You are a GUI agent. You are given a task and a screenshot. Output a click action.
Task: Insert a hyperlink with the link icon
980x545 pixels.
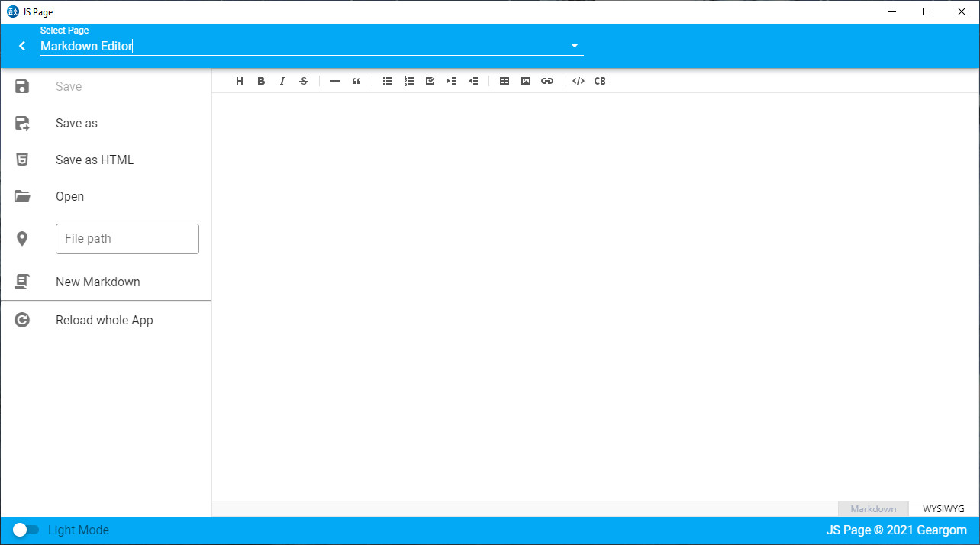click(547, 81)
